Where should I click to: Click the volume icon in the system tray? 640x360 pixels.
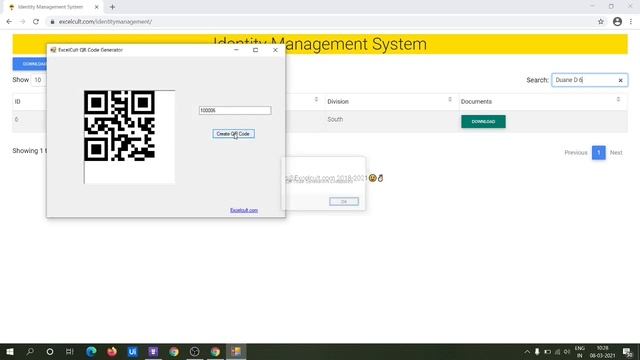tap(567, 351)
